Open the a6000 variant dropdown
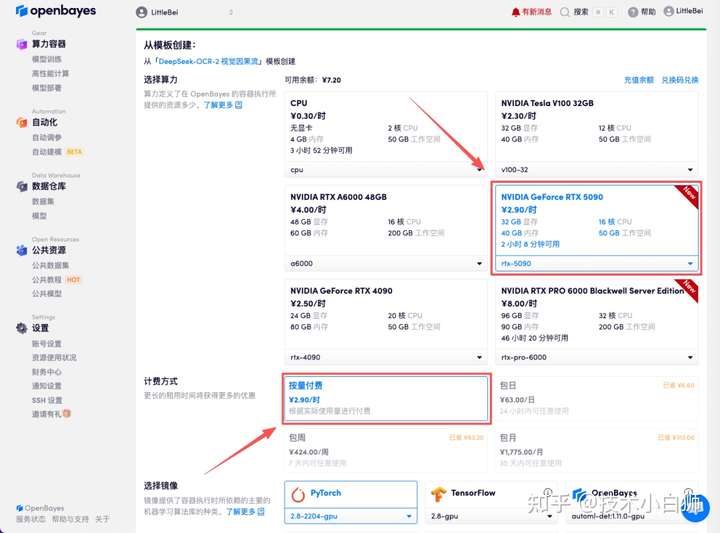Image resolution: width=720 pixels, height=533 pixels. (x=386, y=264)
